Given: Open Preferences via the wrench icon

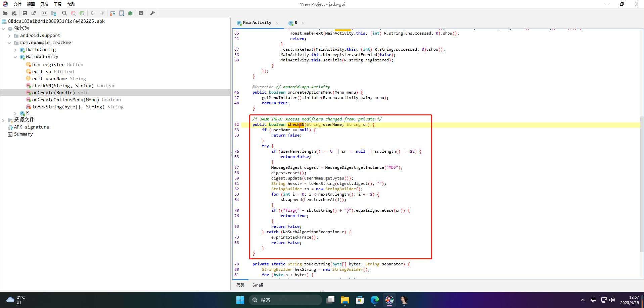Looking at the screenshot, I should 152,13.
